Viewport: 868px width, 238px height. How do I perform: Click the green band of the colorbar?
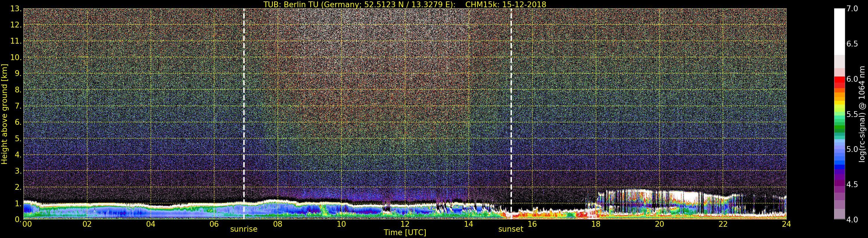point(839,127)
